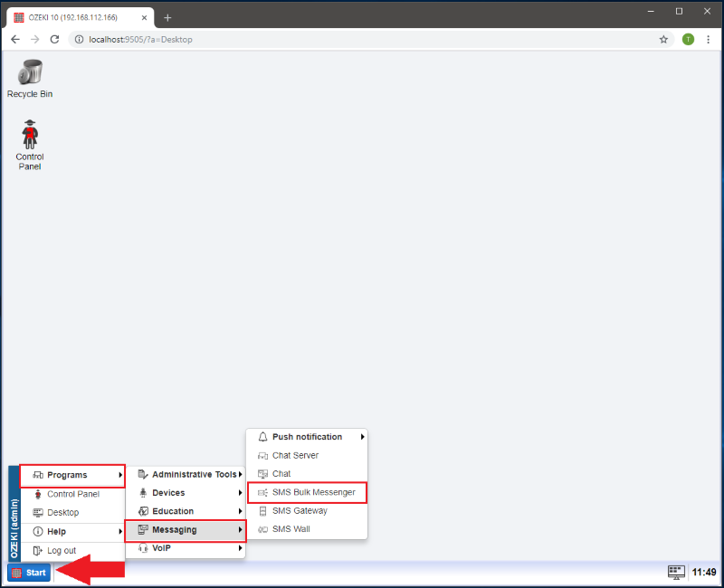Click the 11:49 clock in the taskbar
The width and height of the screenshot is (724, 588).
(703, 572)
